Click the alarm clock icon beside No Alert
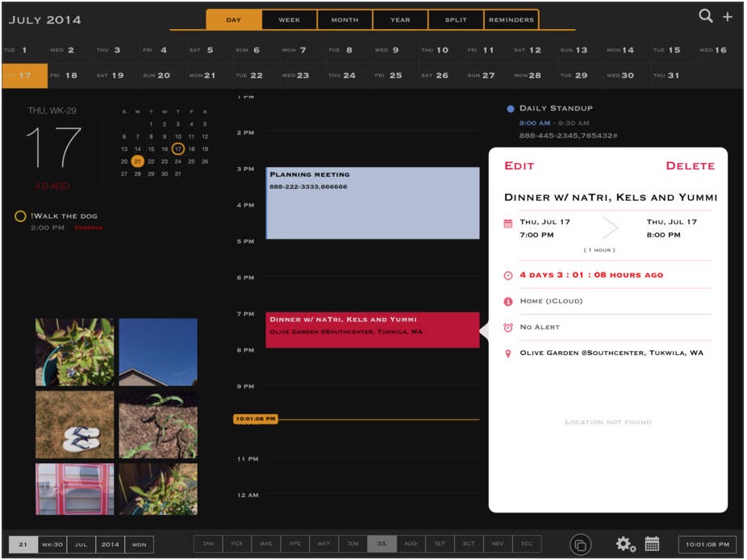This screenshot has height=560, width=747. [510, 328]
